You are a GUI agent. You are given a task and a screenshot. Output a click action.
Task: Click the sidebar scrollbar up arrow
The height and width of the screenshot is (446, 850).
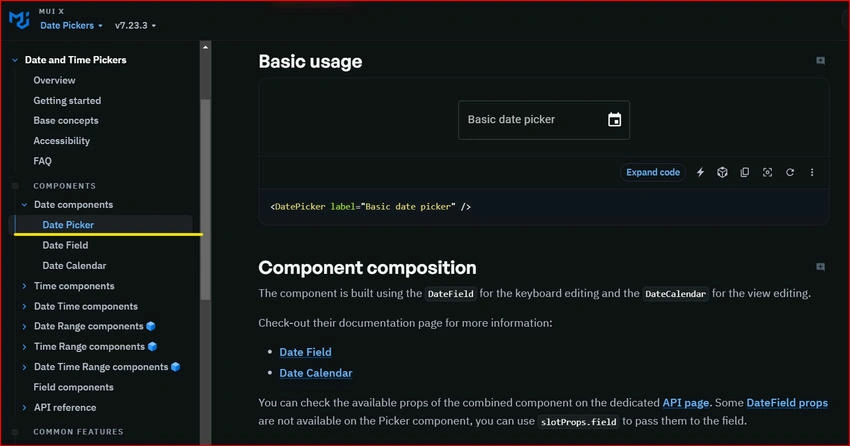205,47
